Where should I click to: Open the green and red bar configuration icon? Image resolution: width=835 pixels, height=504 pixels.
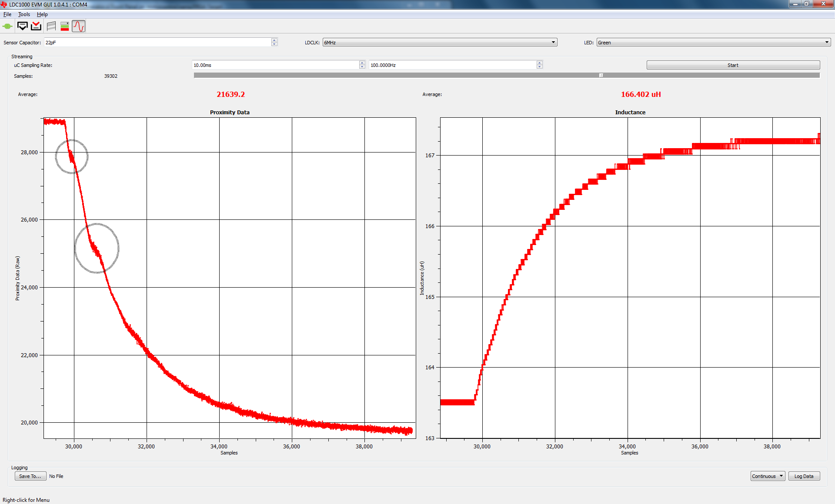point(65,26)
